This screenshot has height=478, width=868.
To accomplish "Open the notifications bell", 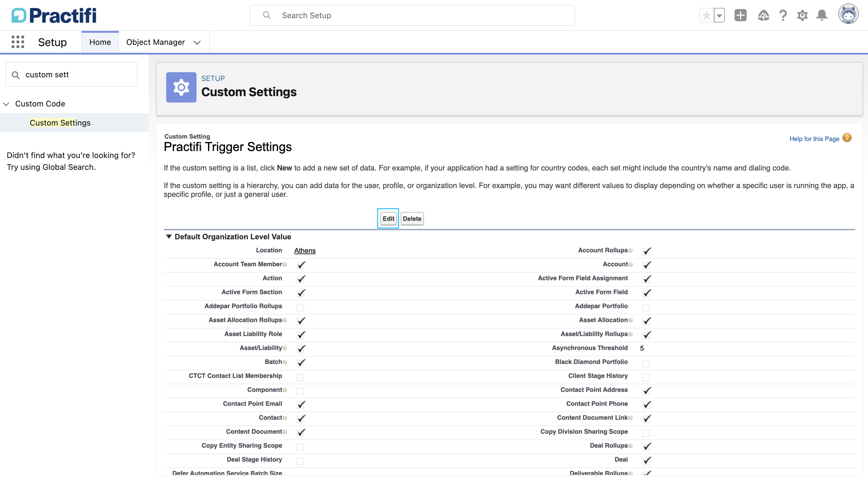I will [x=822, y=15].
